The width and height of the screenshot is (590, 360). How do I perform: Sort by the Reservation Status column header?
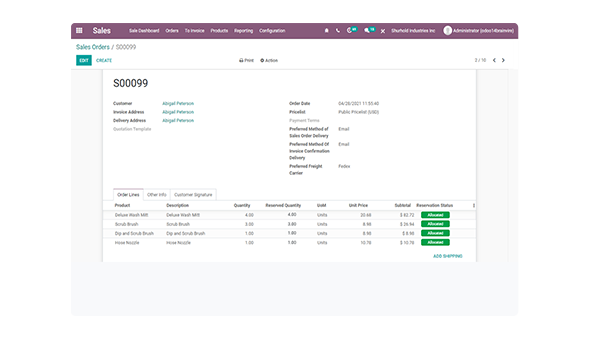(435, 205)
